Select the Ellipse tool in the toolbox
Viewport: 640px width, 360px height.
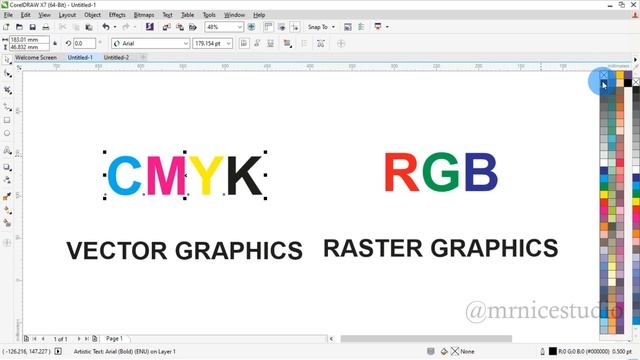7,133
